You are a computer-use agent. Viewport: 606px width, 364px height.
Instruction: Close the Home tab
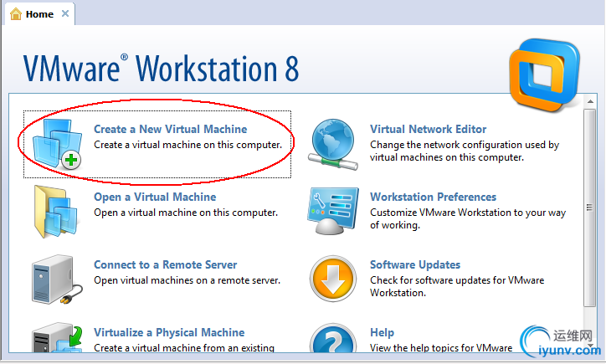coord(65,13)
